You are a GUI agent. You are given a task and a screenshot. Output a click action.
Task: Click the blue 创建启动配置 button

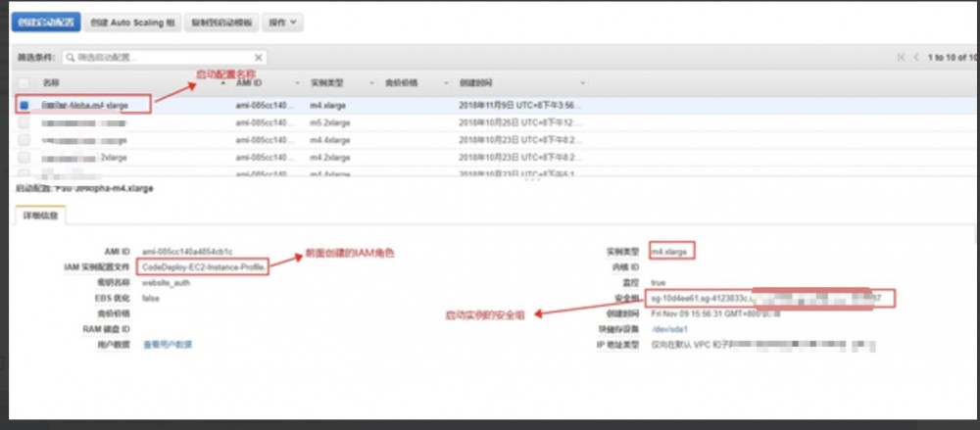point(46,23)
